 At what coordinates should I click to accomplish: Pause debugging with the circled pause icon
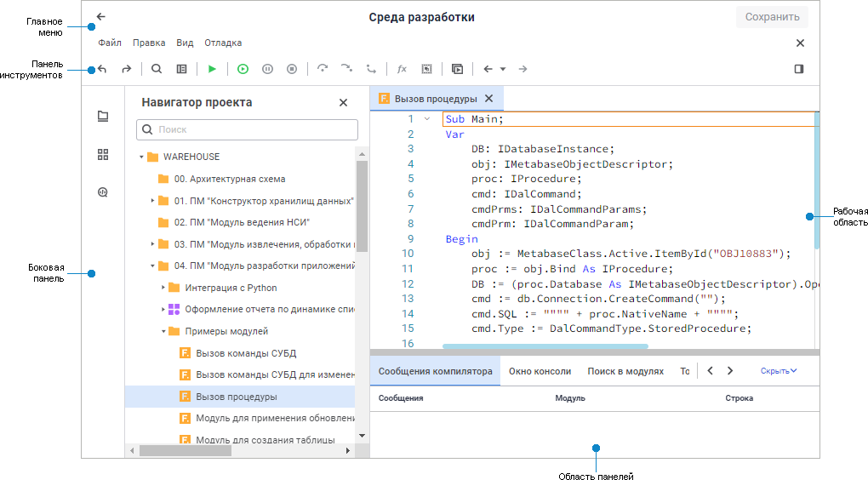[267, 69]
